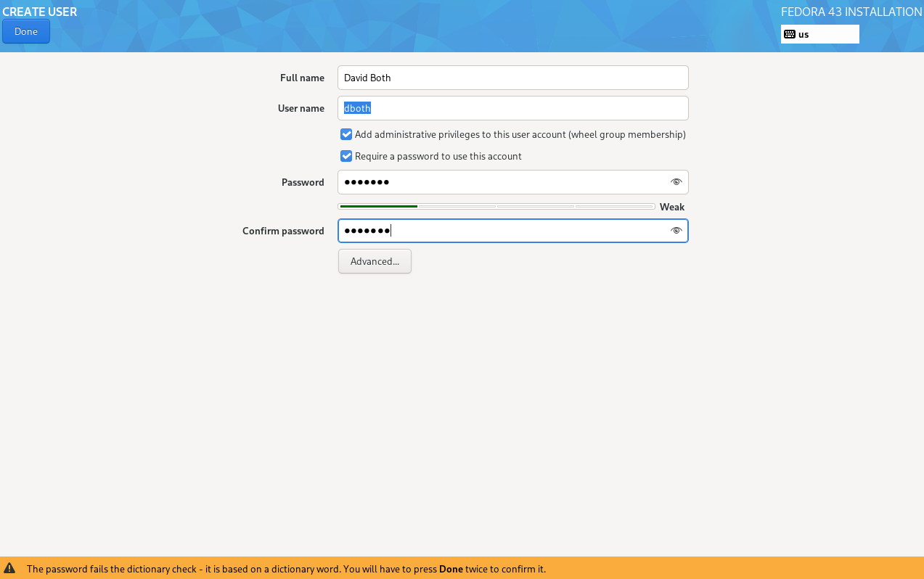Select the "us" keyboard layout text
The height and width of the screenshot is (579, 924).
804,34
